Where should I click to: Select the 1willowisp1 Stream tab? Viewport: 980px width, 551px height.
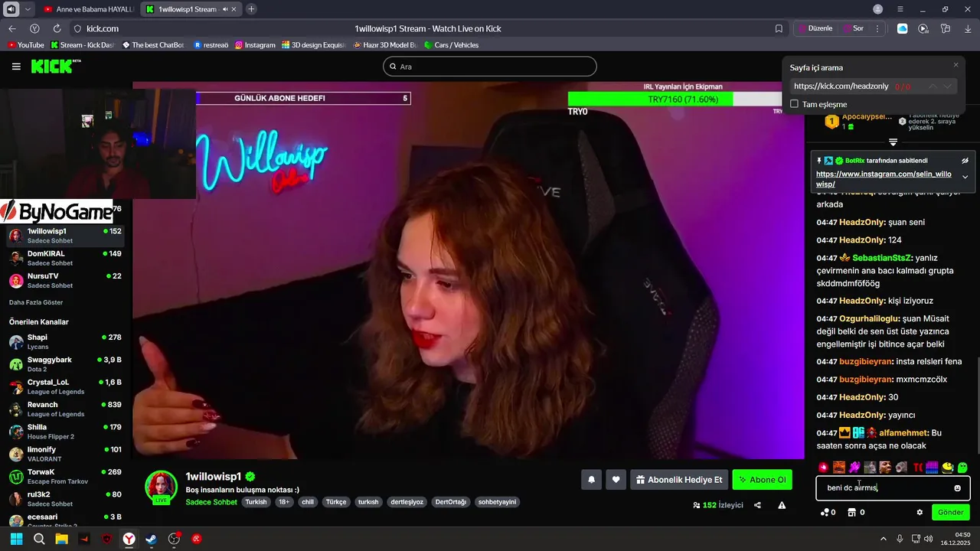tap(191, 9)
